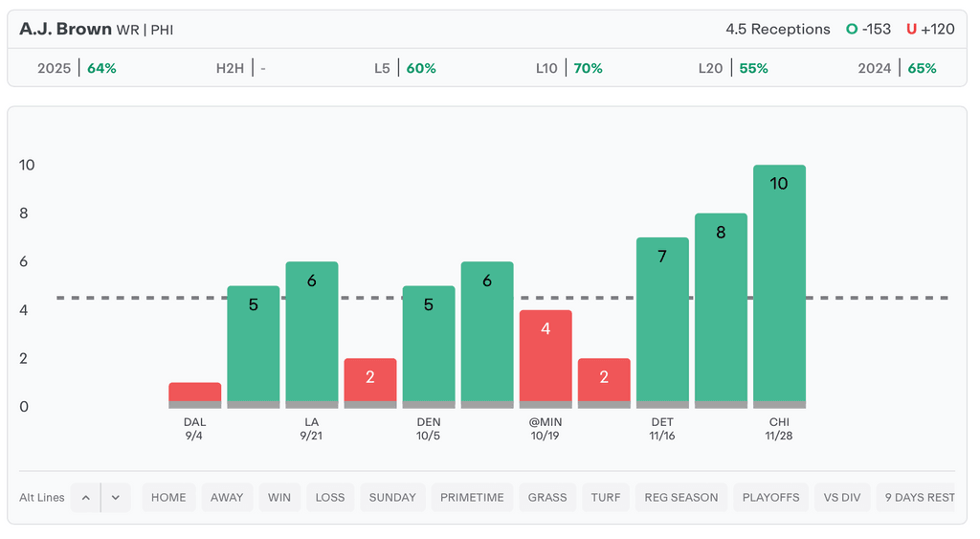Click the Alt Lines down chevron
Image resolution: width=980 pixels, height=539 pixels.
(x=116, y=498)
